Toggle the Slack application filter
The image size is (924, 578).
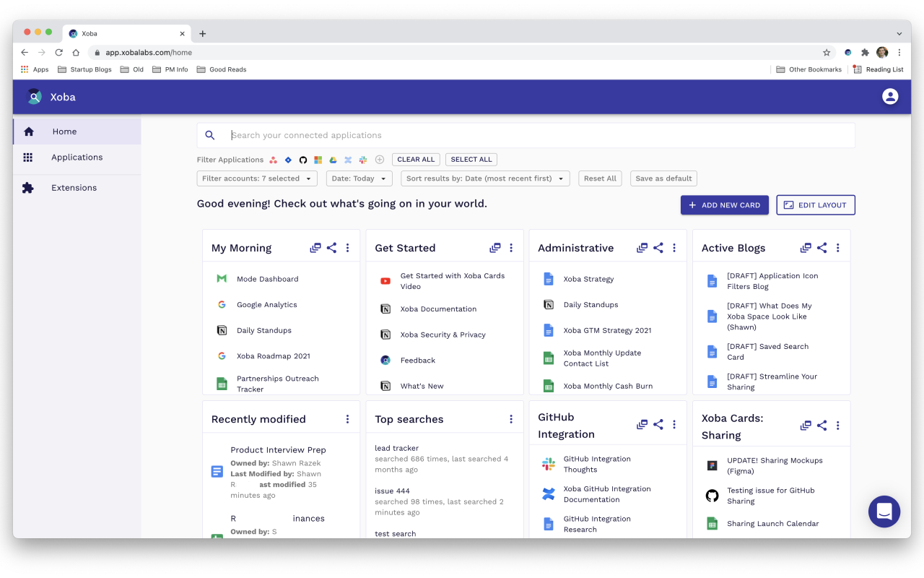tap(363, 160)
